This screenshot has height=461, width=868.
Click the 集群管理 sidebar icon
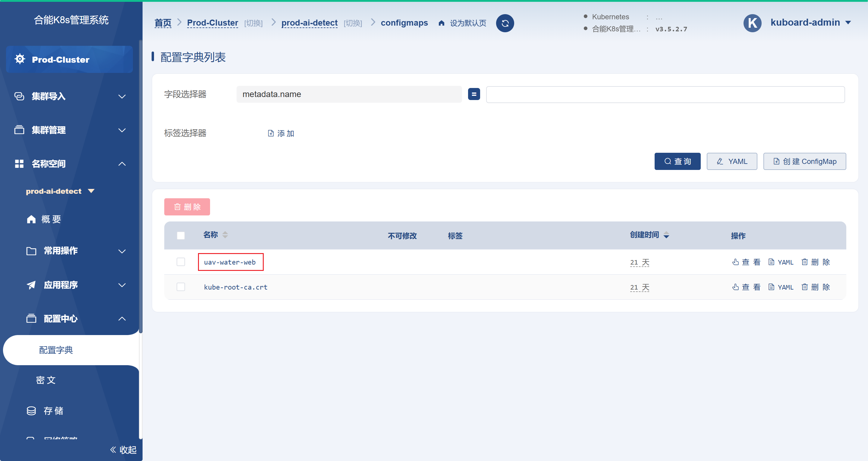pyautogui.click(x=19, y=130)
